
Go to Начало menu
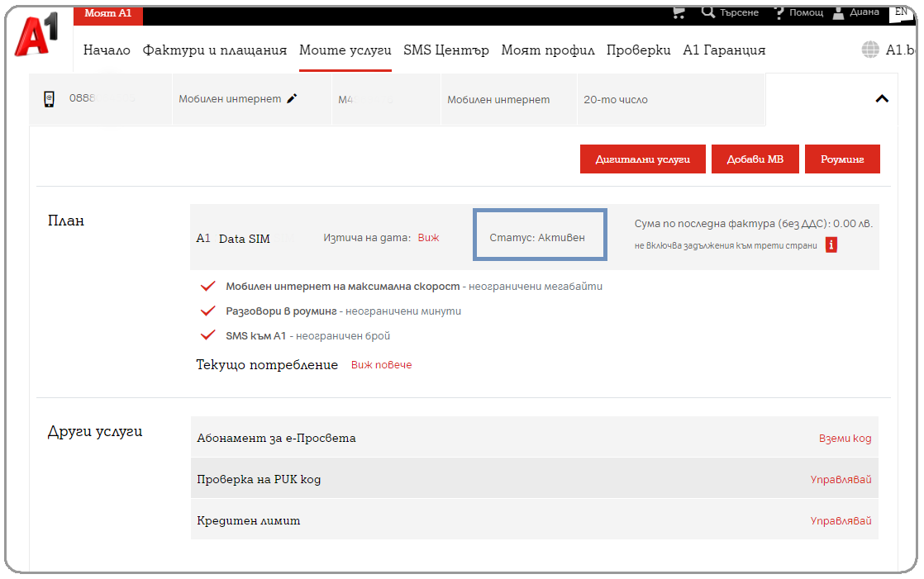click(107, 50)
